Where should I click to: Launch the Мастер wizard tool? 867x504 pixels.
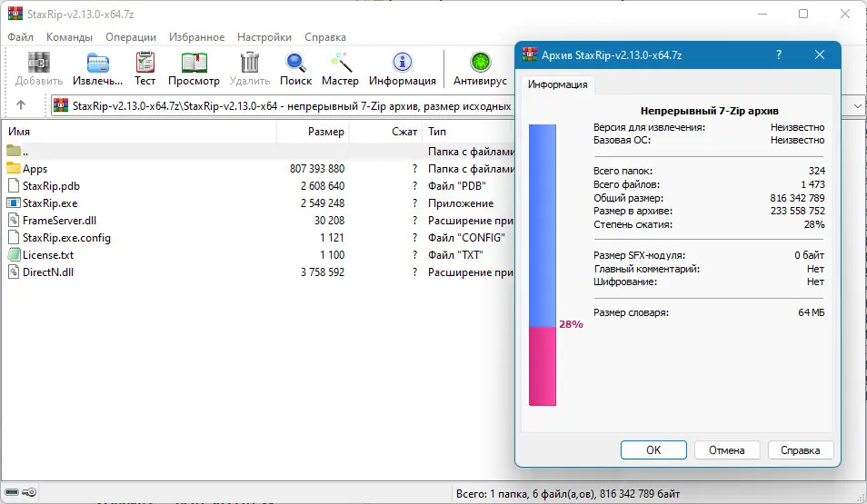[341, 63]
